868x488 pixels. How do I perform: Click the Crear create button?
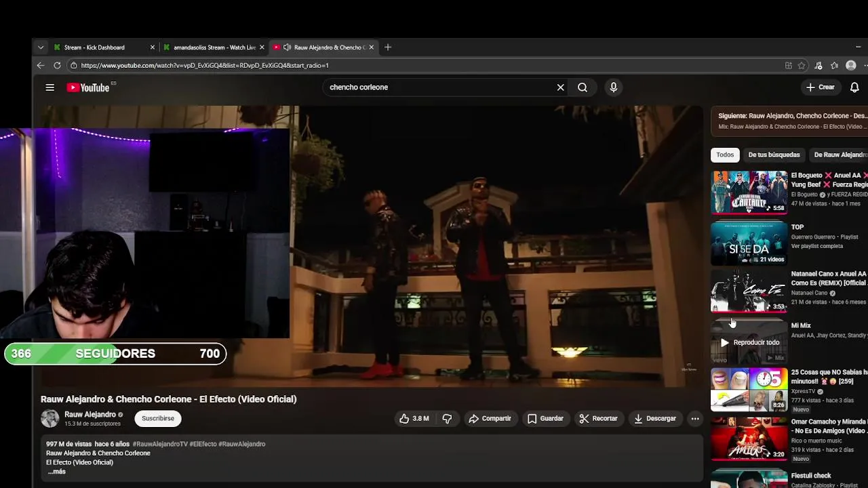click(821, 87)
